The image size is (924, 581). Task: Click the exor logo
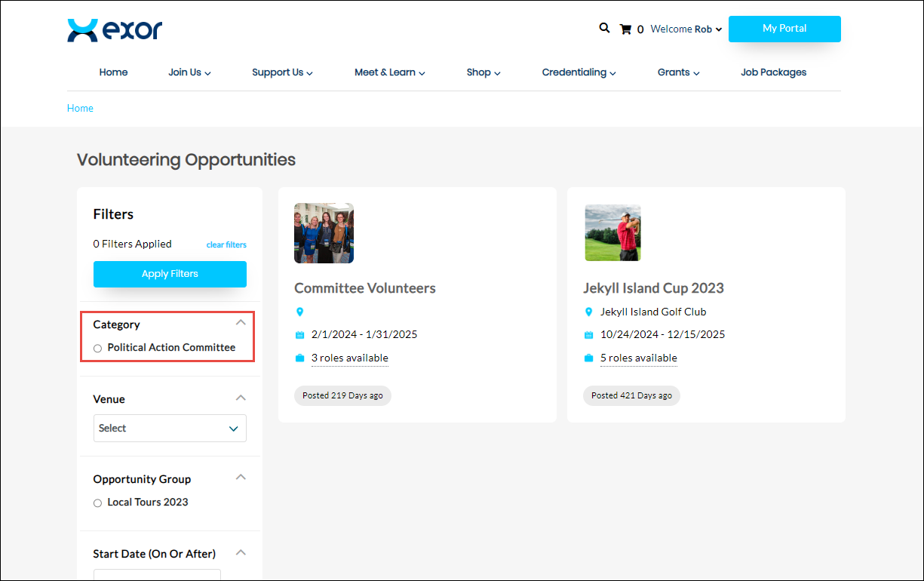[x=115, y=30]
